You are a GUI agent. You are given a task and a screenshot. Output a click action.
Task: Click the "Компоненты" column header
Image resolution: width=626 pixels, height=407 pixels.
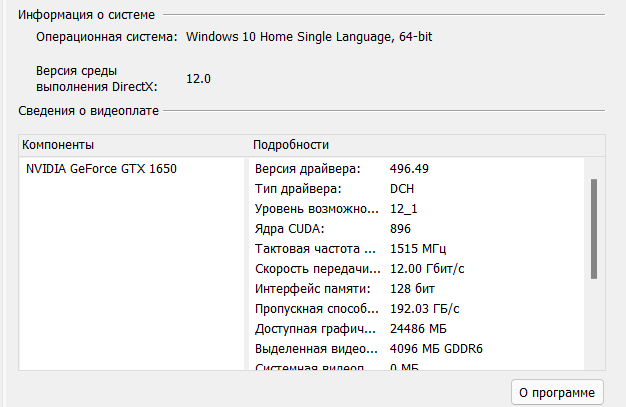(58, 145)
